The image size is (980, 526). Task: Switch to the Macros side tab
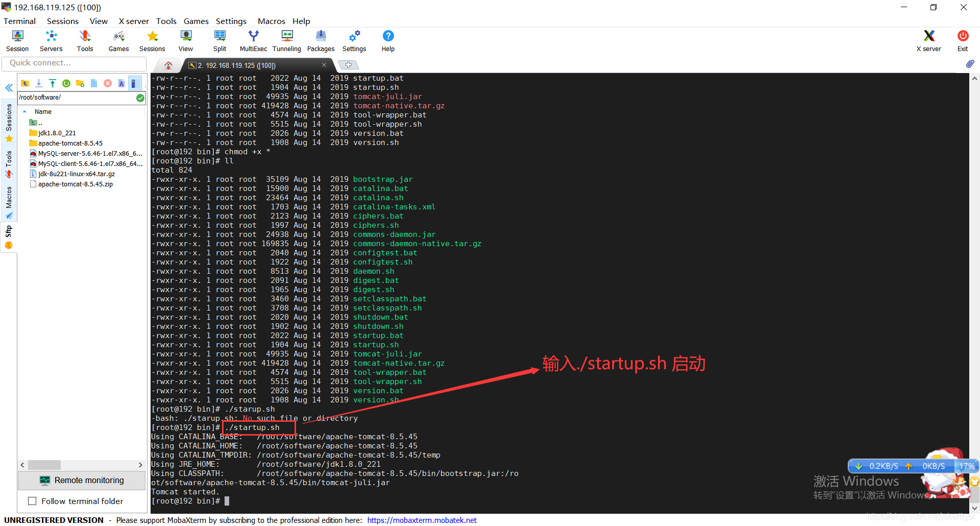(9, 203)
